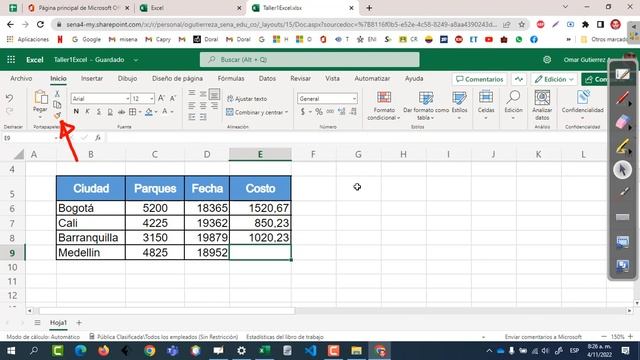Open the Datos tab
This screenshot has height=360, width=640.
(x=267, y=78)
